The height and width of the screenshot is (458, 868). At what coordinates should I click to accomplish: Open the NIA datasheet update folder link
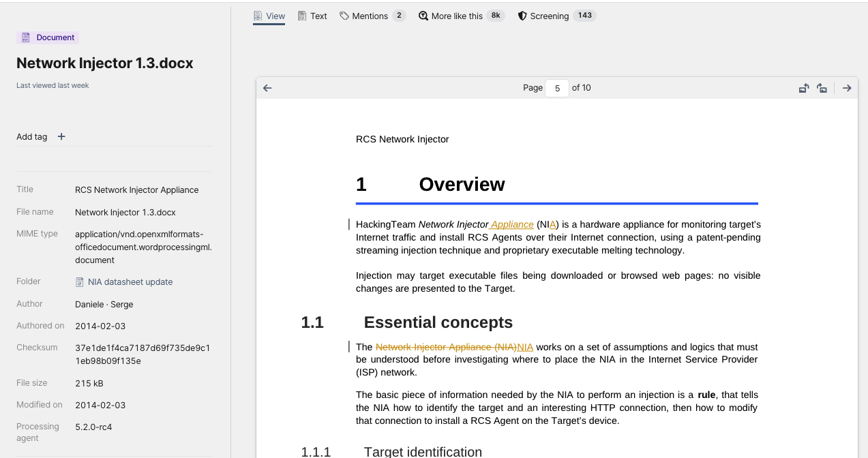pos(130,282)
